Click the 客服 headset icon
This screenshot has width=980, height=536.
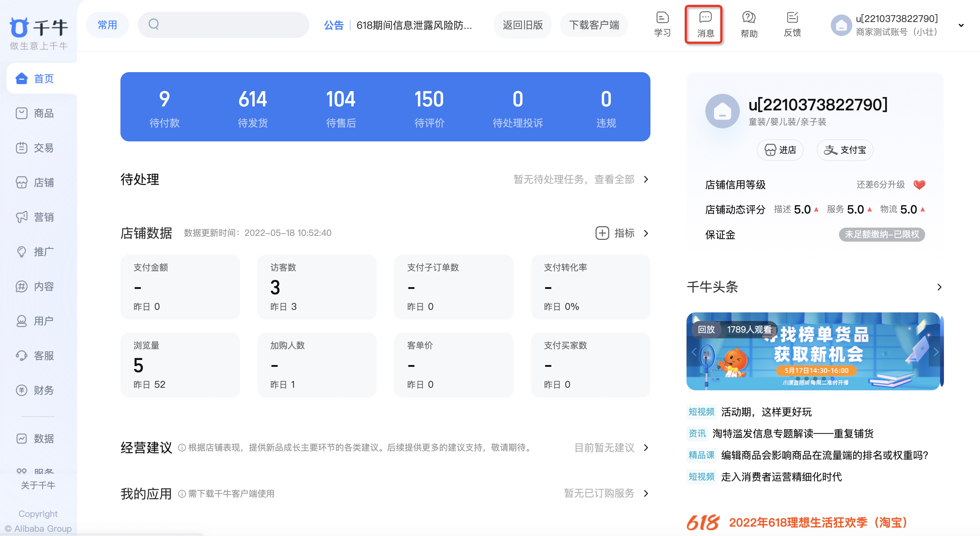coord(21,356)
